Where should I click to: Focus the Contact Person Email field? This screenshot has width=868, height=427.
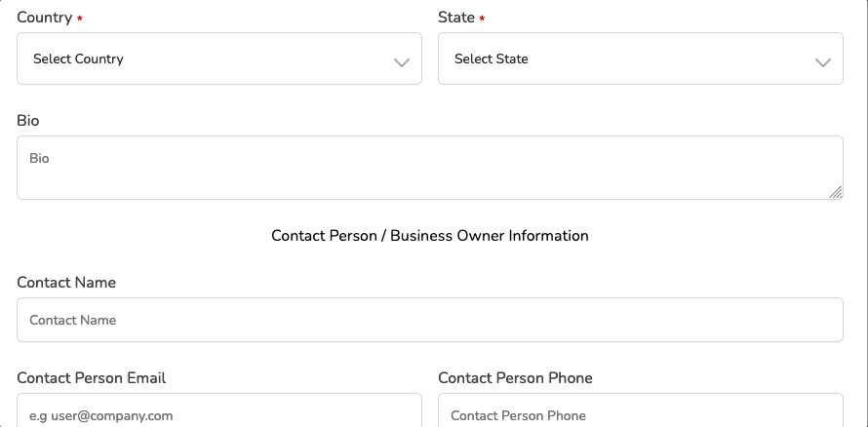point(218,413)
